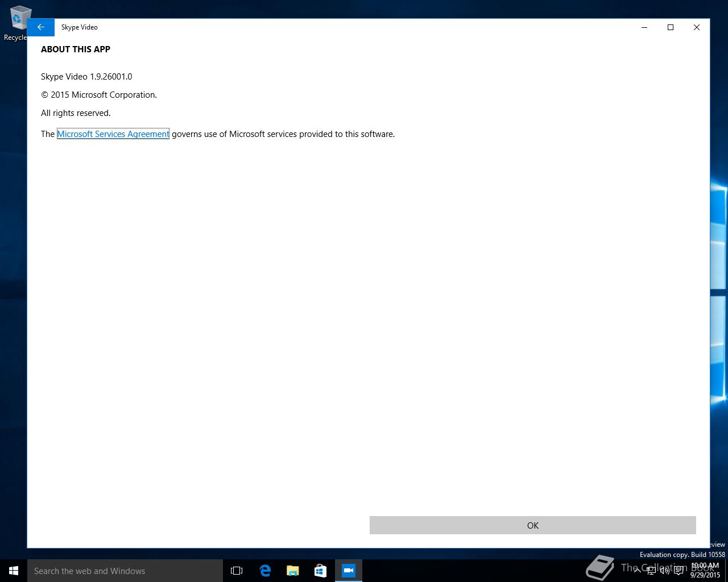The width and height of the screenshot is (728, 582).
Task: Click the ABOUT THIS APP heading
Action: (x=76, y=49)
